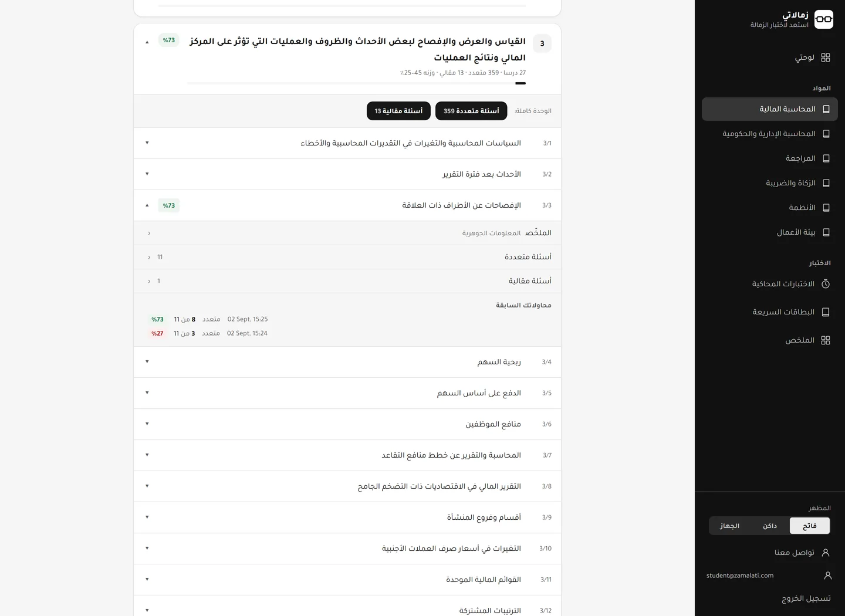Go to الأنظمة subject
Screen dimensions: 845x616
pyautogui.click(x=770, y=208)
